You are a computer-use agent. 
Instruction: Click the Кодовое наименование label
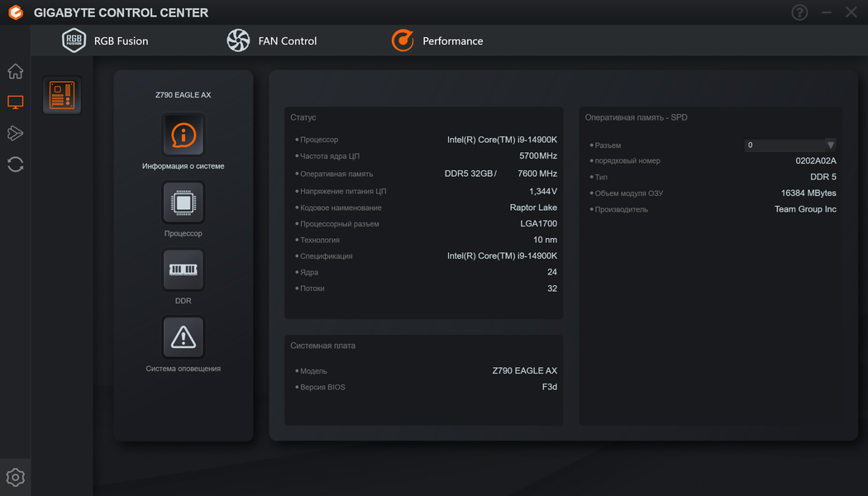point(341,207)
